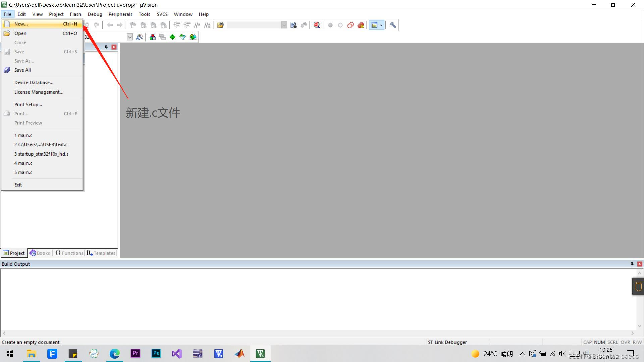Click the ST-Link Debugger status indicator

point(447,342)
